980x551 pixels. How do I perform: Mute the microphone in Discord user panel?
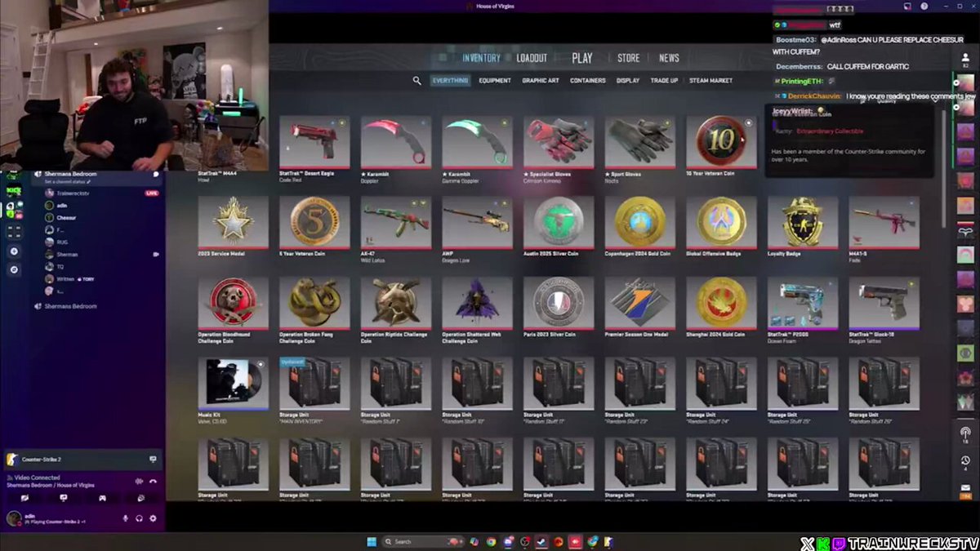click(x=125, y=518)
